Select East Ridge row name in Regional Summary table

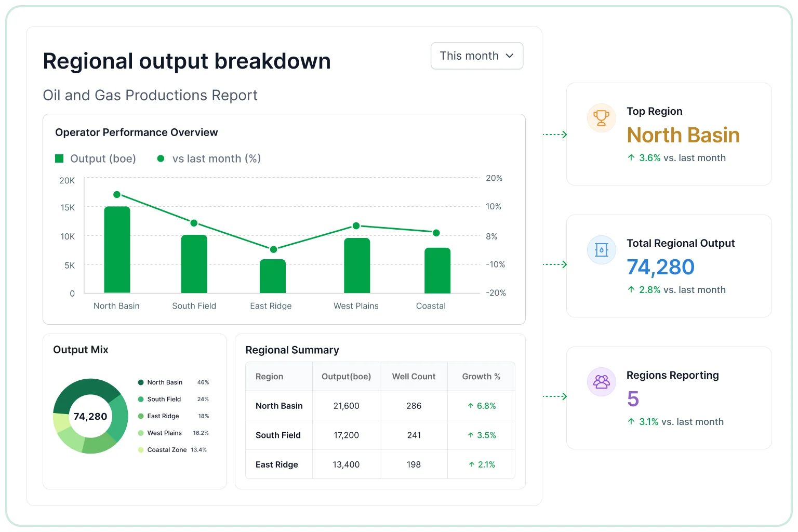point(276,464)
